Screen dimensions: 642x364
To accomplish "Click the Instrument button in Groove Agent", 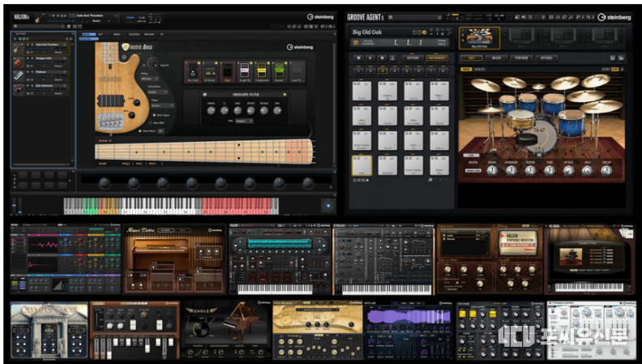I will click(x=437, y=58).
